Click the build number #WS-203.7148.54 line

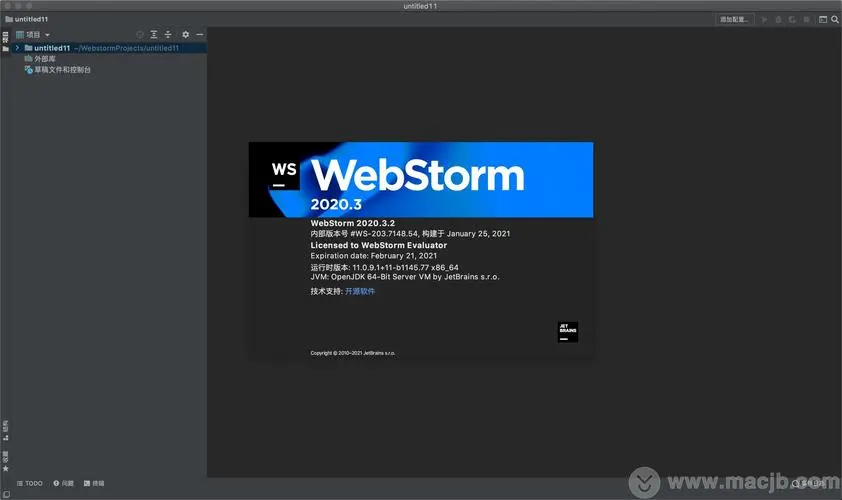[x=410, y=234]
